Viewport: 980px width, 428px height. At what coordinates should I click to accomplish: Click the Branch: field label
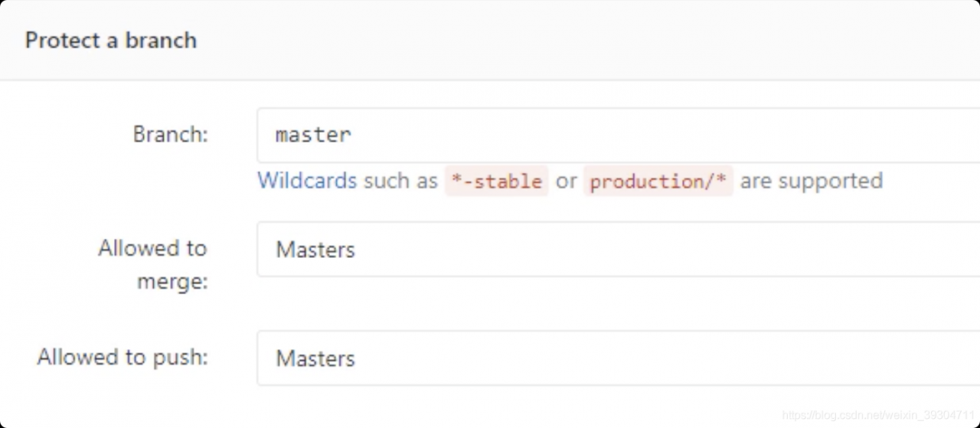tap(170, 134)
